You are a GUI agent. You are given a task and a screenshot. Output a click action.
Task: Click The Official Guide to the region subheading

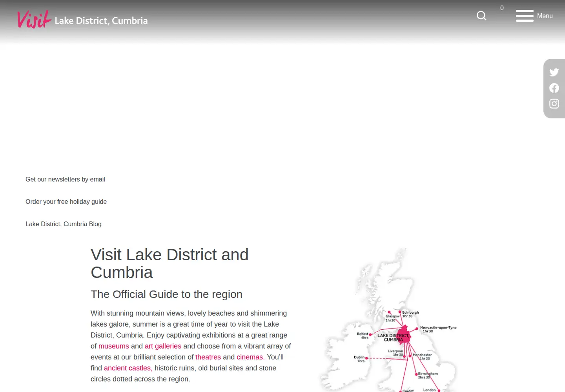point(166,294)
